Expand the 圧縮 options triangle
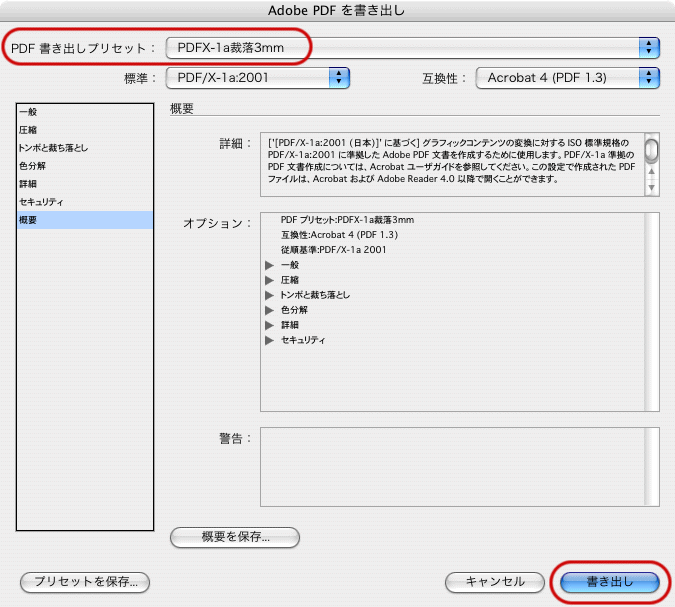Viewport: 675px width, 607px height. 269,280
